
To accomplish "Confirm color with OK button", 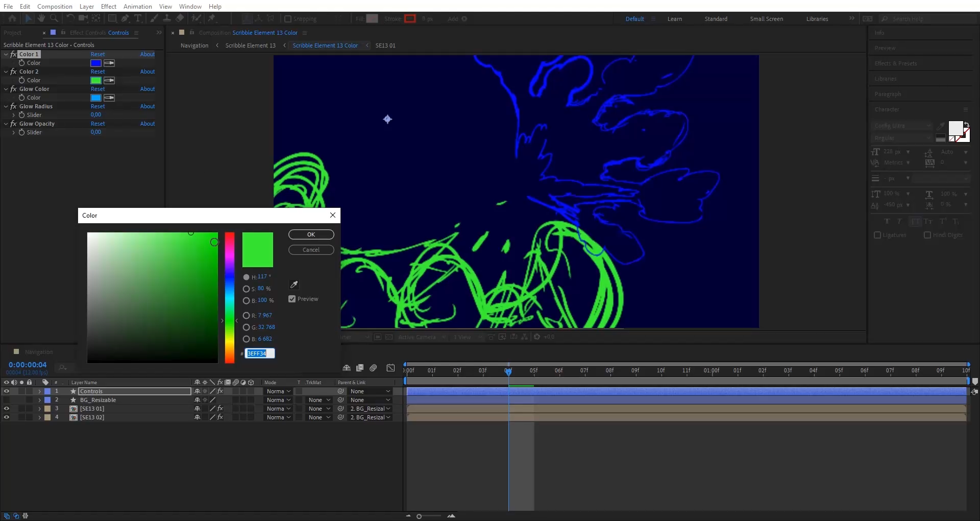I will point(311,234).
